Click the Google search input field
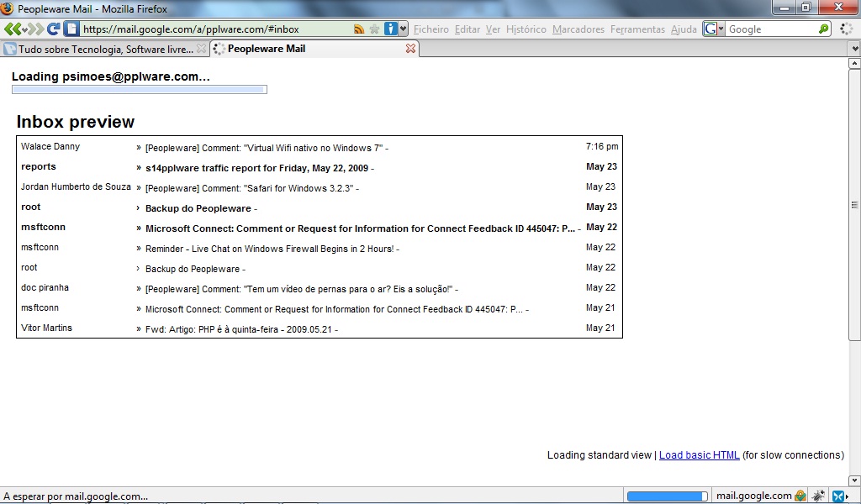The width and height of the screenshot is (861, 504). point(772,29)
